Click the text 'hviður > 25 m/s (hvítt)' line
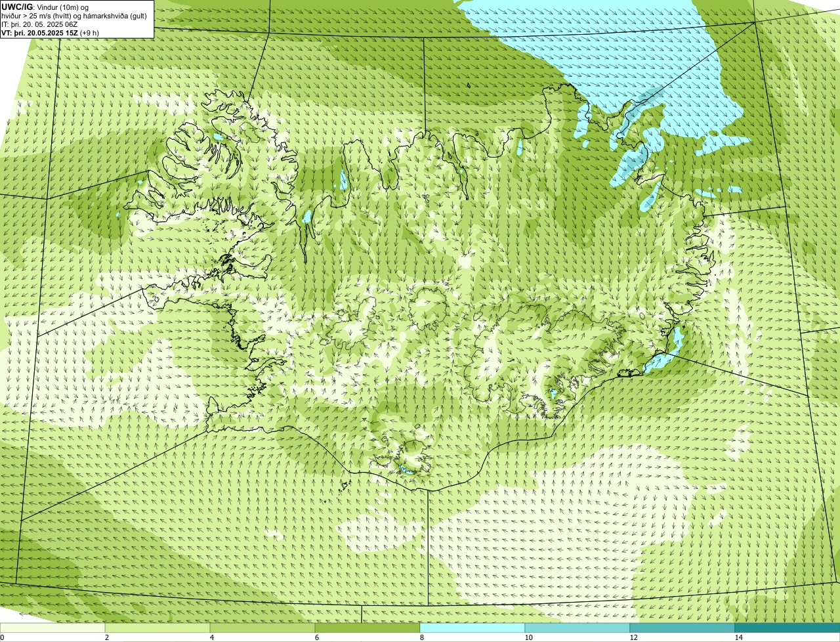This screenshot has height=642, width=840. [x=74, y=16]
